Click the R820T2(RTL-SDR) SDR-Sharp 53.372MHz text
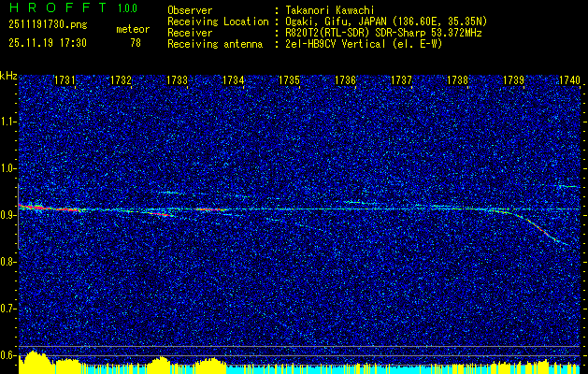Image resolution: width=588 pixels, height=374 pixels. 383,33
